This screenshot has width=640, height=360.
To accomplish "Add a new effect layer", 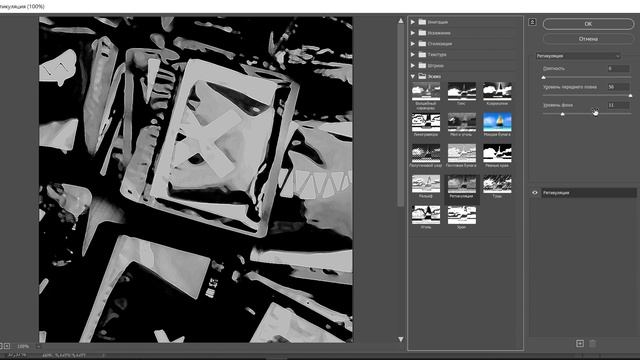I will (x=580, y=344).
